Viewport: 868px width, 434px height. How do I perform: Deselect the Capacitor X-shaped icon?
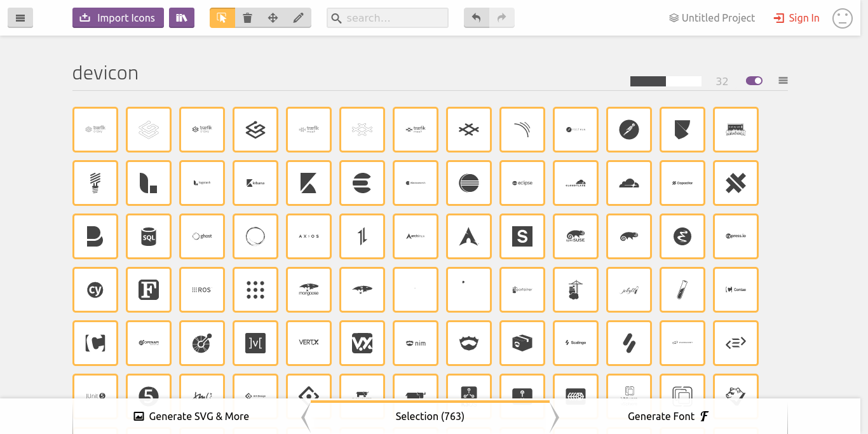(736, 183)
